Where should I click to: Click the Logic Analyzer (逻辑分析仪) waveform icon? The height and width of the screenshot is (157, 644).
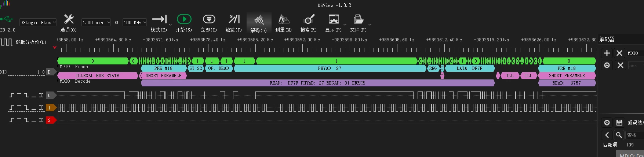[x=6, y=42]
